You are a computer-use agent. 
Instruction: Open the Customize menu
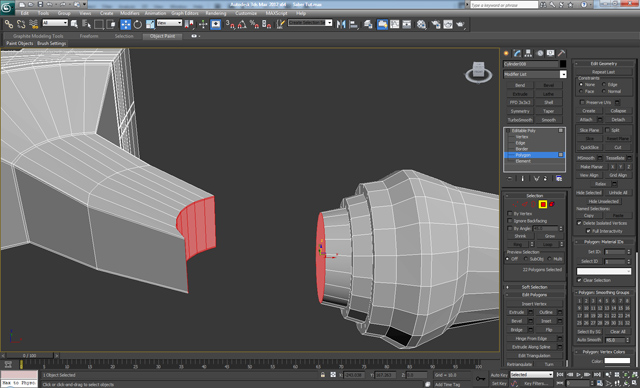pyautogui.click(x=246, y=13)
